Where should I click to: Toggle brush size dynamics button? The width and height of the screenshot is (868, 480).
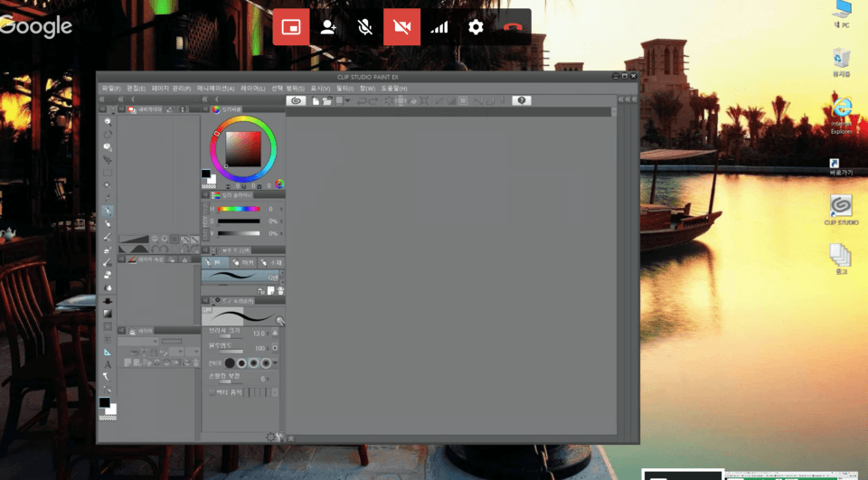coord(275,333)
